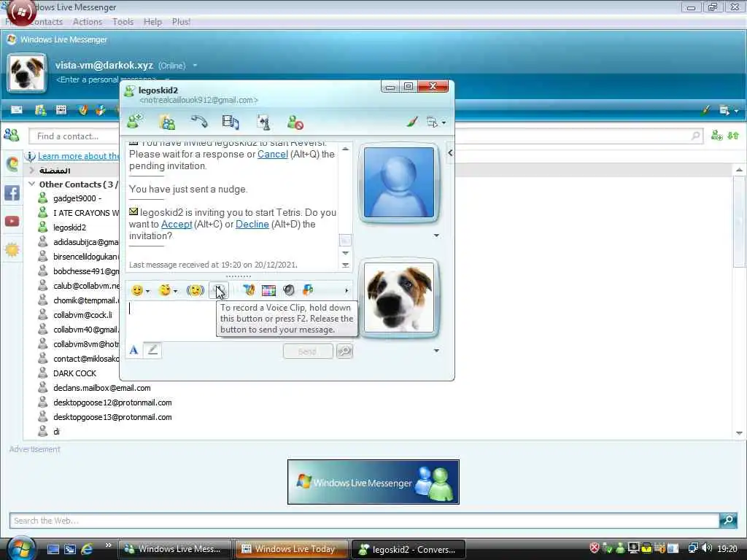The image size is (747, 560).
Task: Open the Actions menu
Action: tap(88, 22)
